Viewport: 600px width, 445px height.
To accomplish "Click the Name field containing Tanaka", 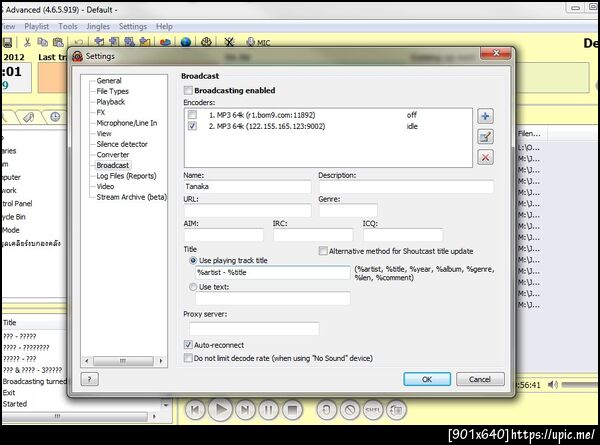I will [x=247, y=187].
